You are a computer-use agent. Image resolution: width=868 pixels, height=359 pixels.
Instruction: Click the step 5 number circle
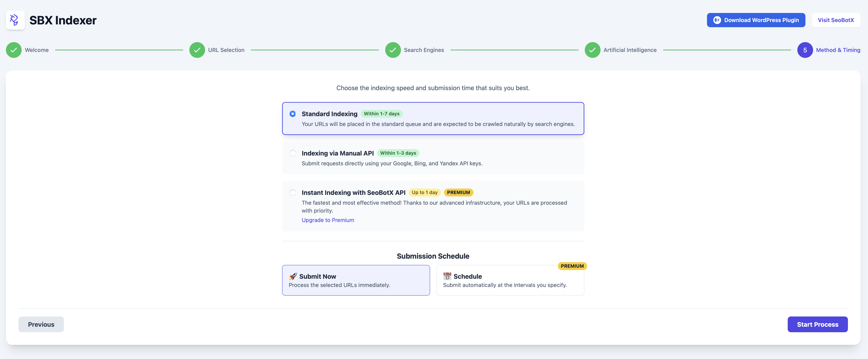pos(805,50)
